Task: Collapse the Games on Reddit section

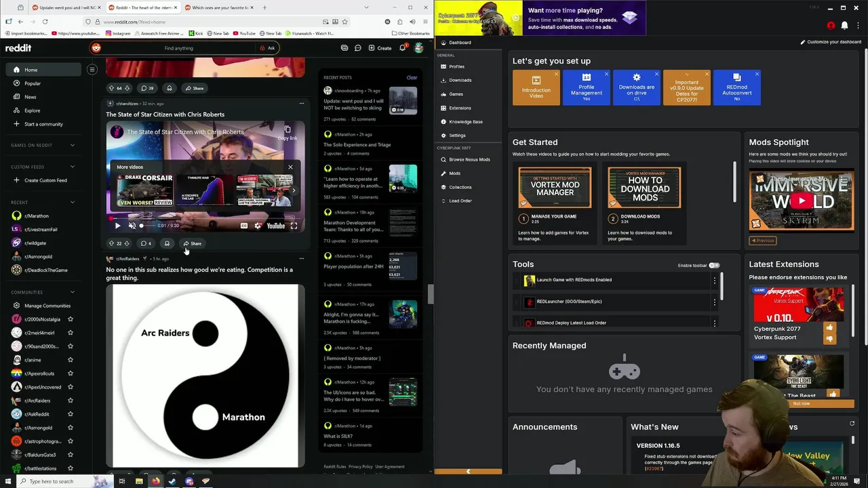Action: tap(73, 145)
